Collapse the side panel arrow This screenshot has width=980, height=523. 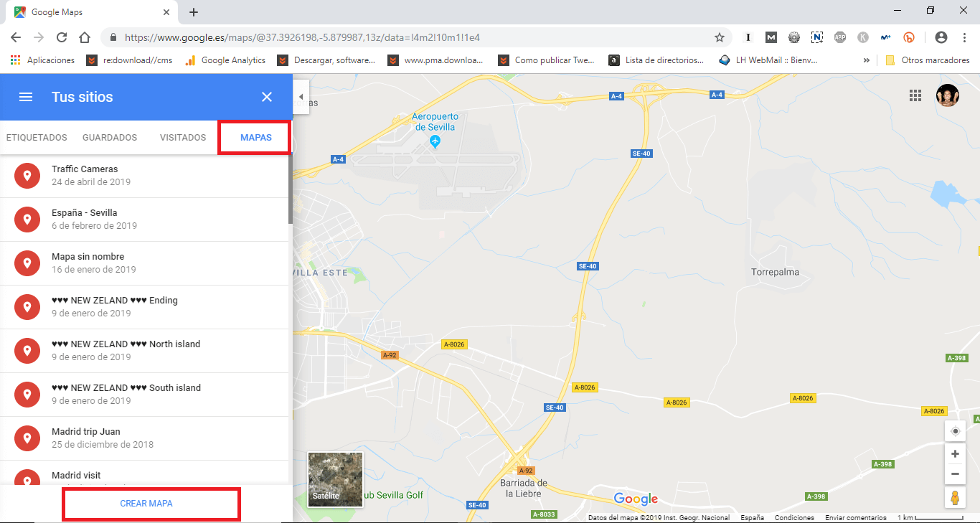click(301, 97)
